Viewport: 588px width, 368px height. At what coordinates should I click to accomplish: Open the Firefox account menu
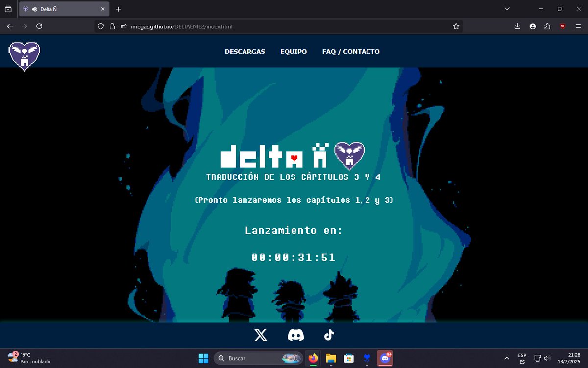[x=533, y=26]
